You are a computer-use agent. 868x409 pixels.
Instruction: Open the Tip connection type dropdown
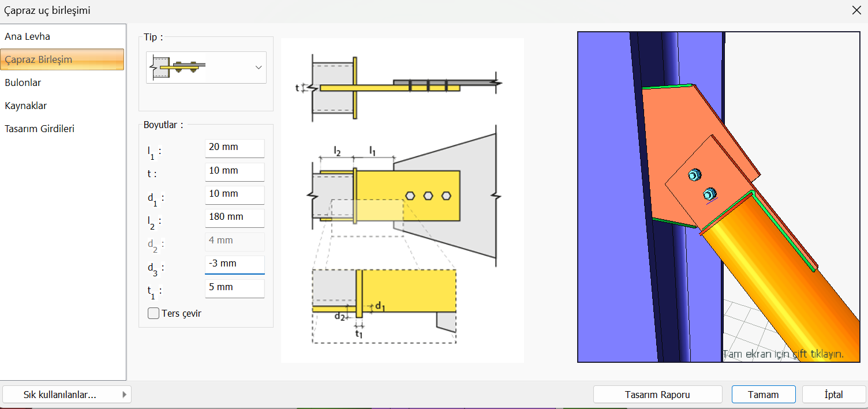tap(258, 67)
